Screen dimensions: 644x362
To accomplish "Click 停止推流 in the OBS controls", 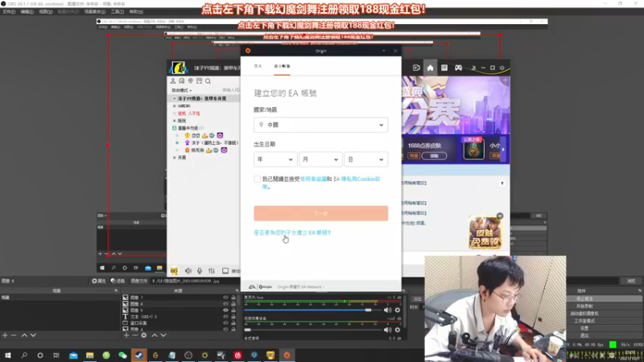I will tap(584, 298).
